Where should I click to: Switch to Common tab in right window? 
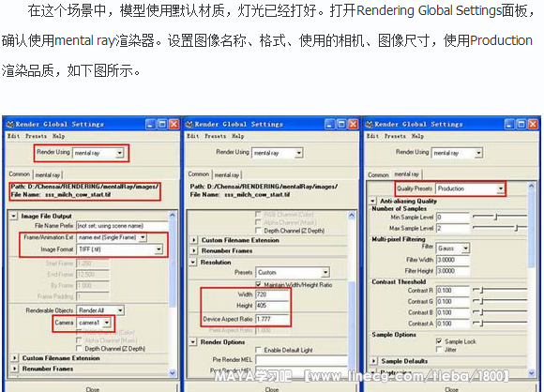[x=378, y=174]
